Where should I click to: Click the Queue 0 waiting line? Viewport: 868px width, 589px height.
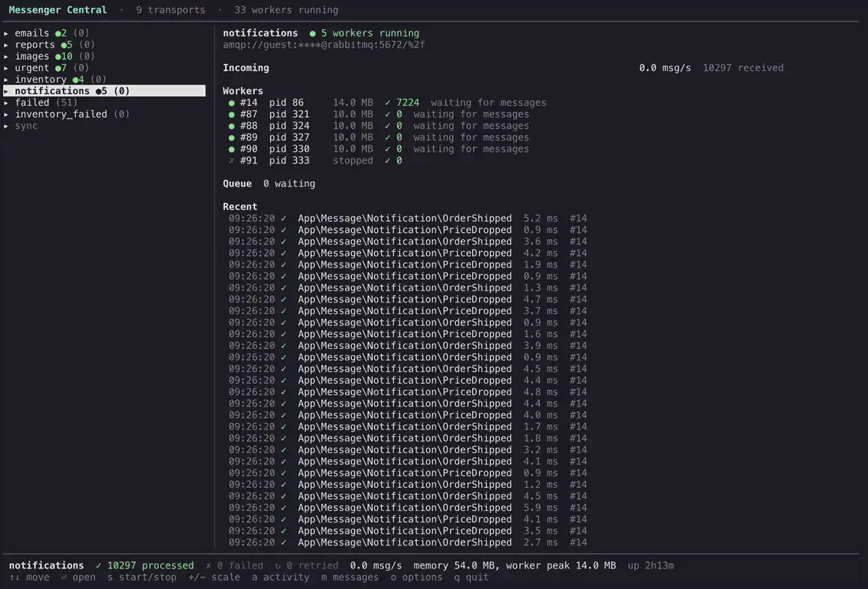tap(269, 184)
